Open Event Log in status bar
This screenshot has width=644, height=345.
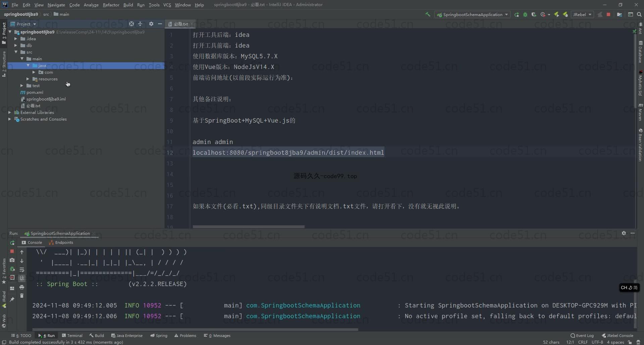(x=582, y=335)
